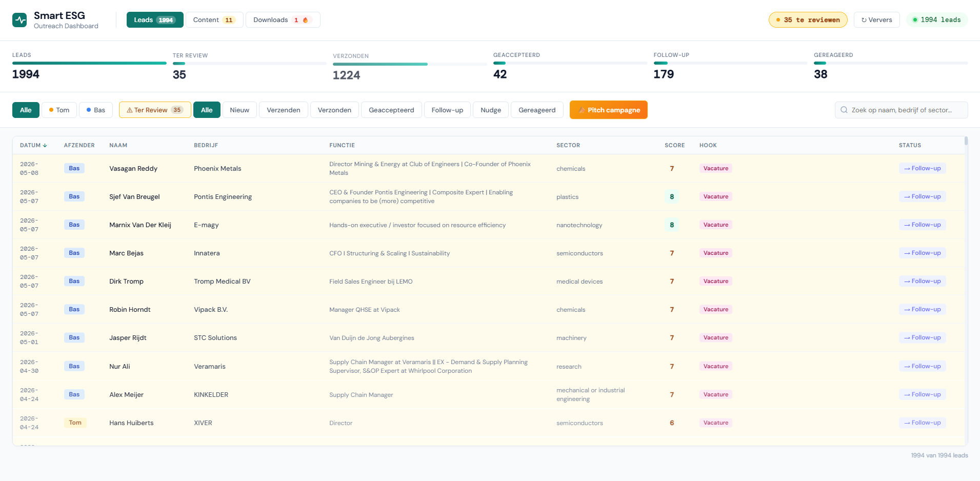Select the company KINKELDER
980x481 pixels.
[x=211, y=394]
